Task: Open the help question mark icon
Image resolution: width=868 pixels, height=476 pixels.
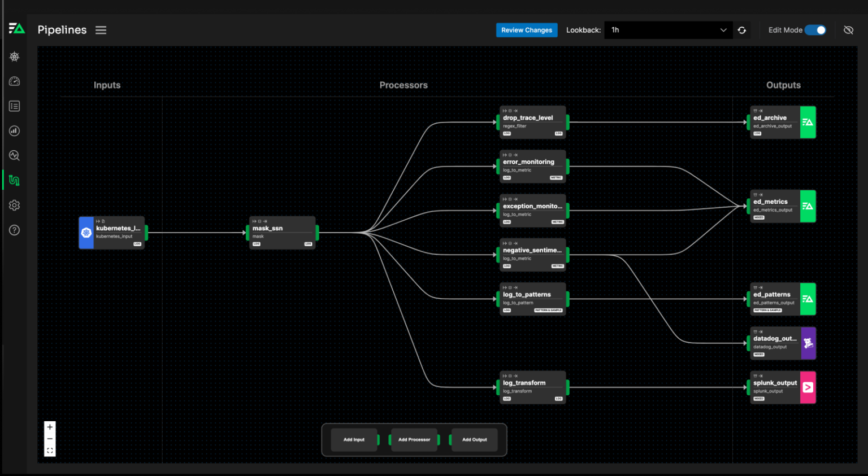Action: tap(15, 230)
